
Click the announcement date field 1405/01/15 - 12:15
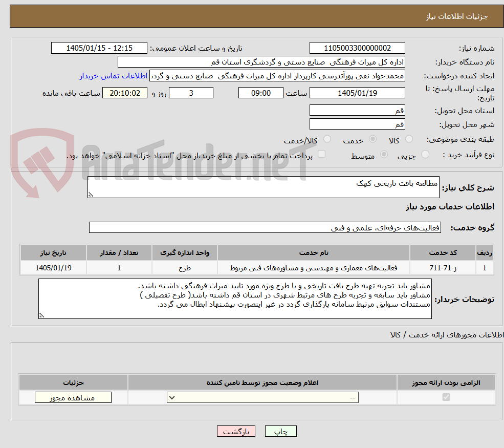[x=99, y=48]
